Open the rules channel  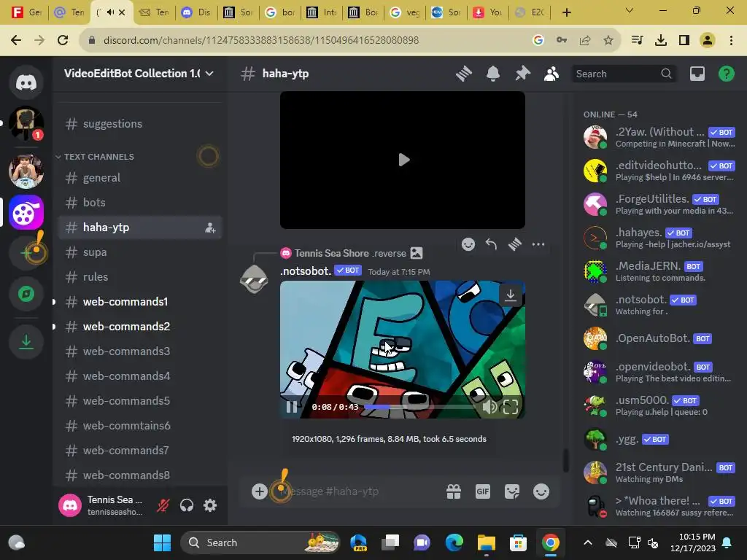coord(139,277)
